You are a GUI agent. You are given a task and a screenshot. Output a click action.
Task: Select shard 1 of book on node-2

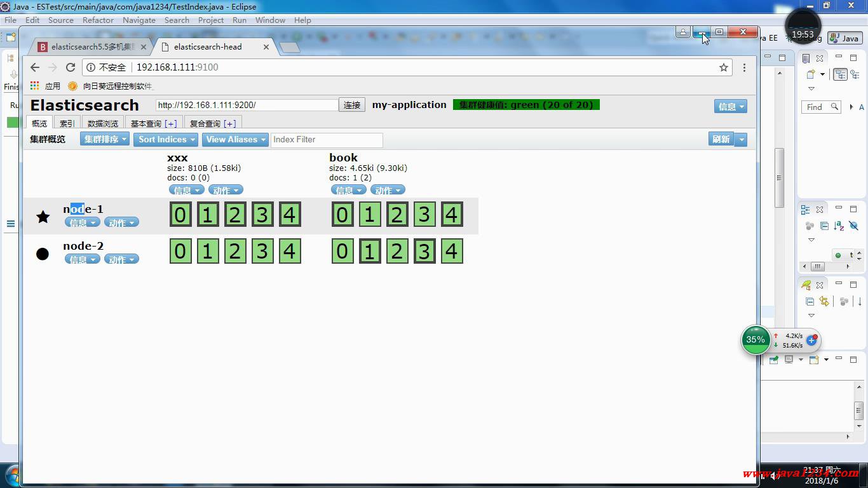coord(370,252)
